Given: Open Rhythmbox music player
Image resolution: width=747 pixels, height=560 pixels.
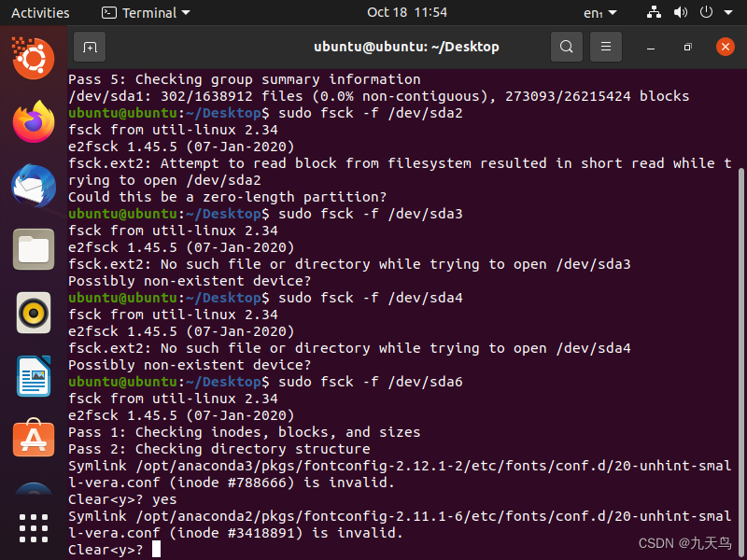Looking at the screenshot, I should tap(34, 313).
